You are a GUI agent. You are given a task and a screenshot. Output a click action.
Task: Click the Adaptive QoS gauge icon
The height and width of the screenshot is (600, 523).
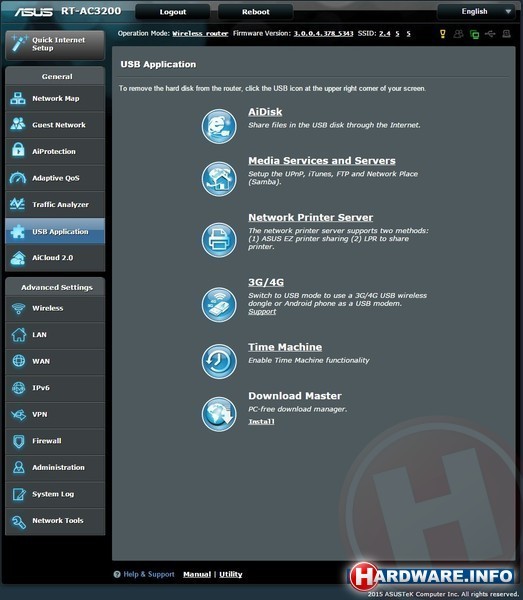point(18,178)
